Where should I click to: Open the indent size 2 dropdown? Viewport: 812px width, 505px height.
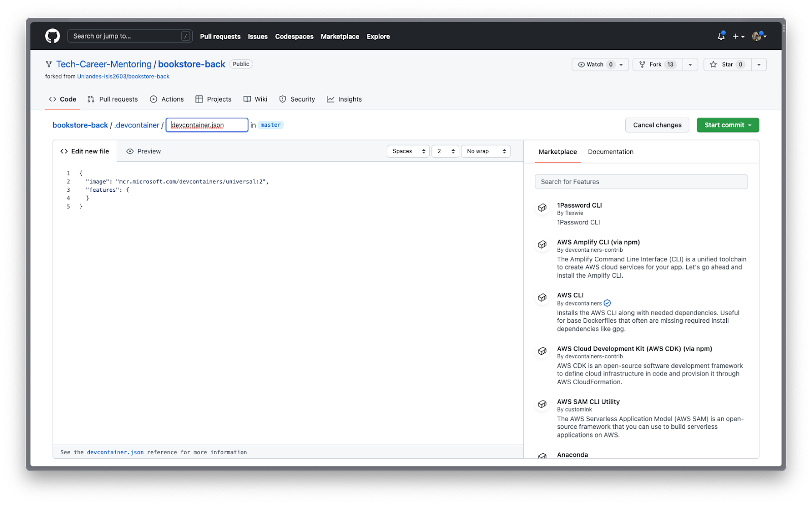(445, 151)
